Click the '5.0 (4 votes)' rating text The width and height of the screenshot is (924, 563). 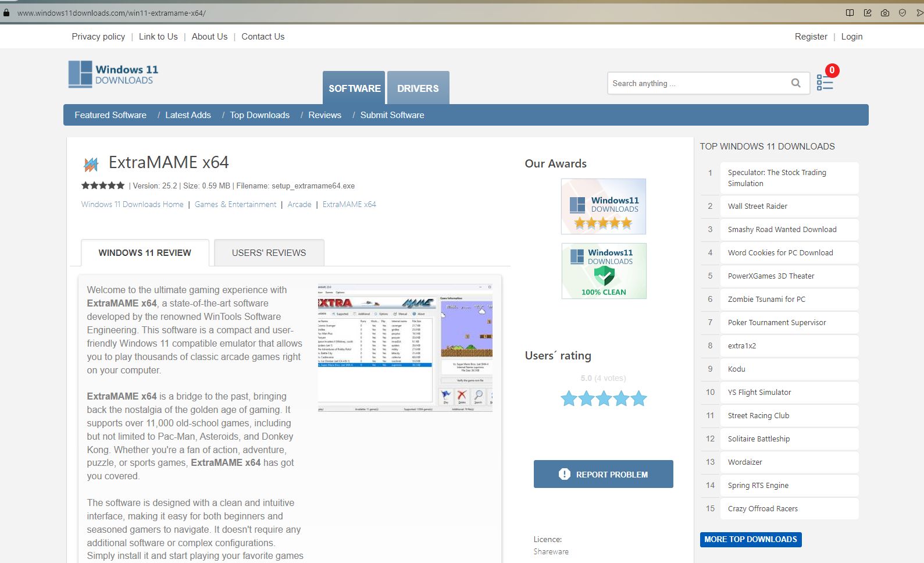click(x=603, y=378)
